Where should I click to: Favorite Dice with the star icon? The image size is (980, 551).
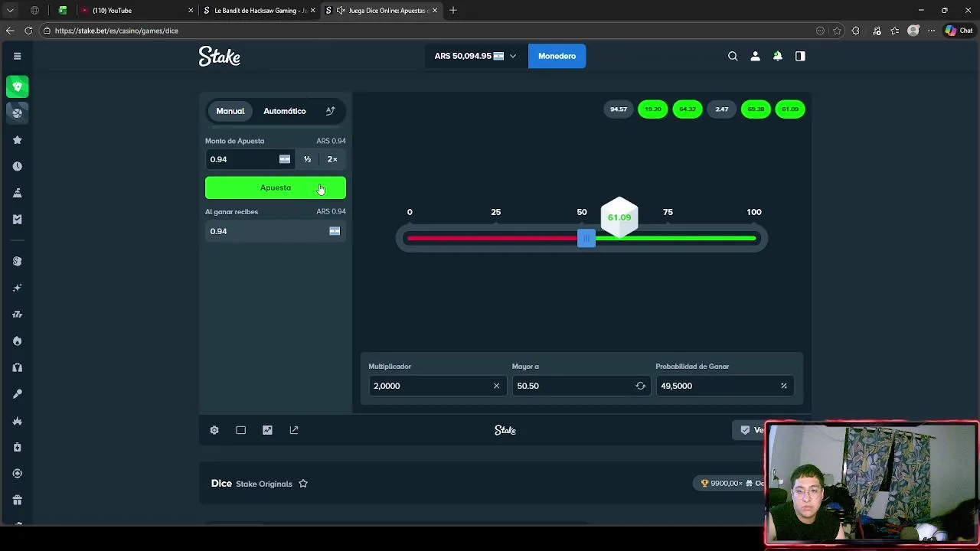coord(303,484)
